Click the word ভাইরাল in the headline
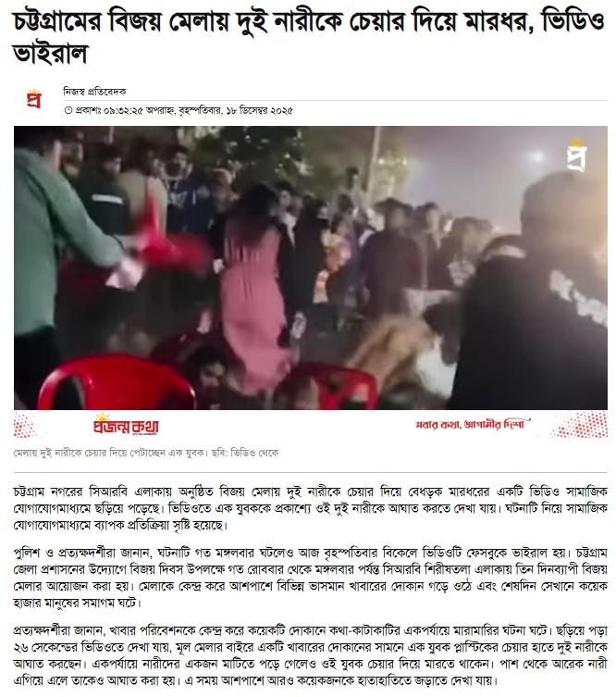 pyautogui.click(x=51, y=54)
